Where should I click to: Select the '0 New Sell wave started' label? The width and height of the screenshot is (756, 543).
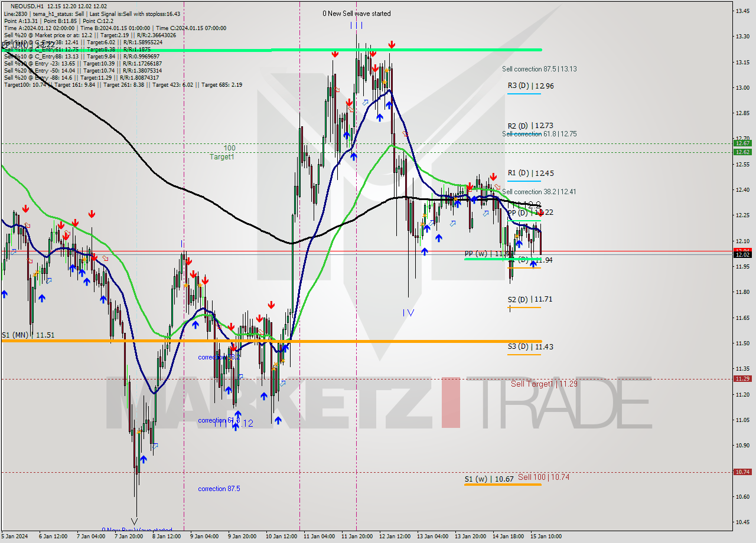coord(356,14)
